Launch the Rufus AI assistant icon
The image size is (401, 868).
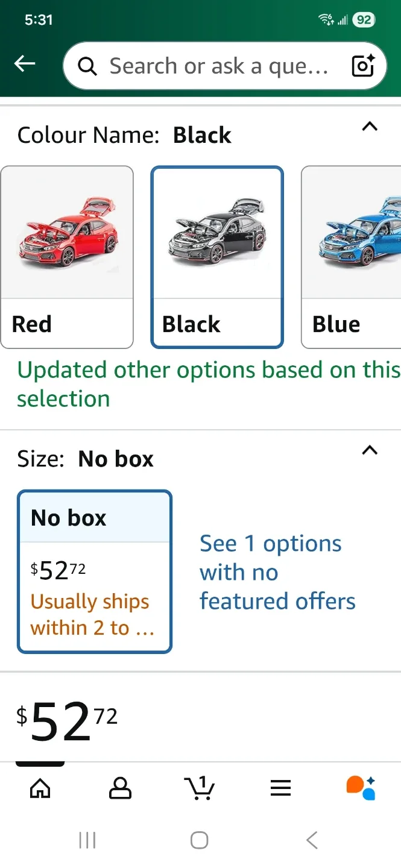(x=361, y=788)
